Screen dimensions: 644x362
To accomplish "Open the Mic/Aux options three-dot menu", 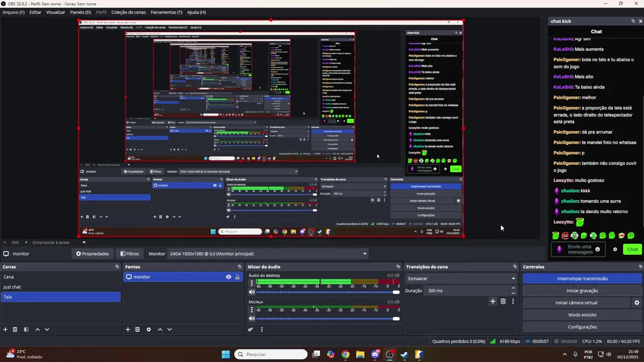I will coord(252,310).
